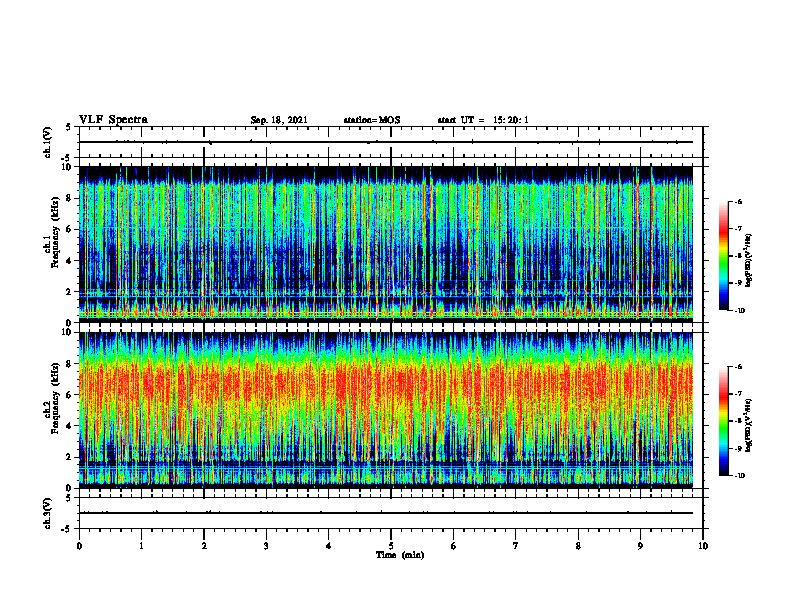Click time axis tick label "7"
The width and height of the screenshot is (792, 612).
click(x=516, y=546)
